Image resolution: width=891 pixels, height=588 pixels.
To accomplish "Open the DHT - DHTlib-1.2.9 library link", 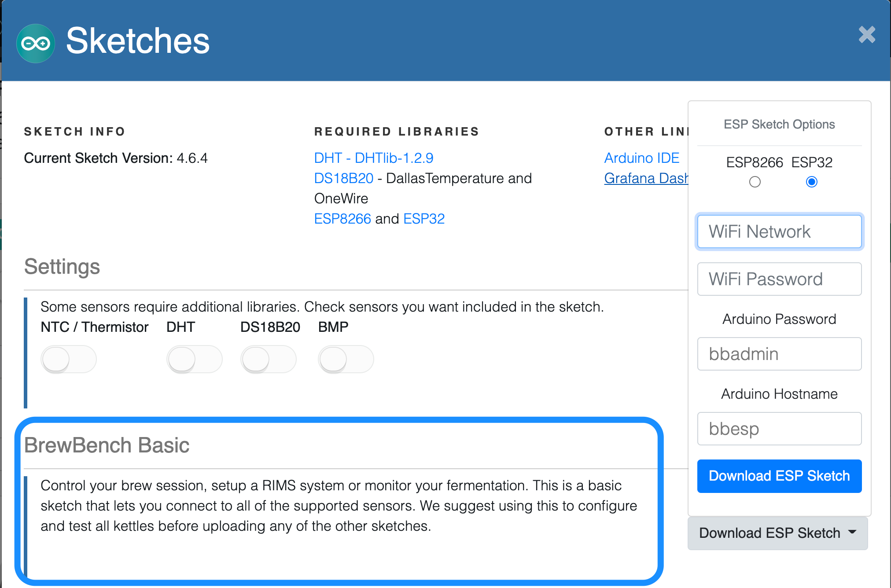I will pos(374,158).
